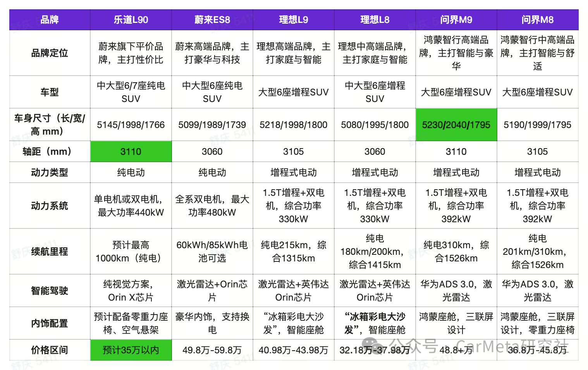Click the 问界M9 column header
Screen dimensions: 588x370
(456, 20)
